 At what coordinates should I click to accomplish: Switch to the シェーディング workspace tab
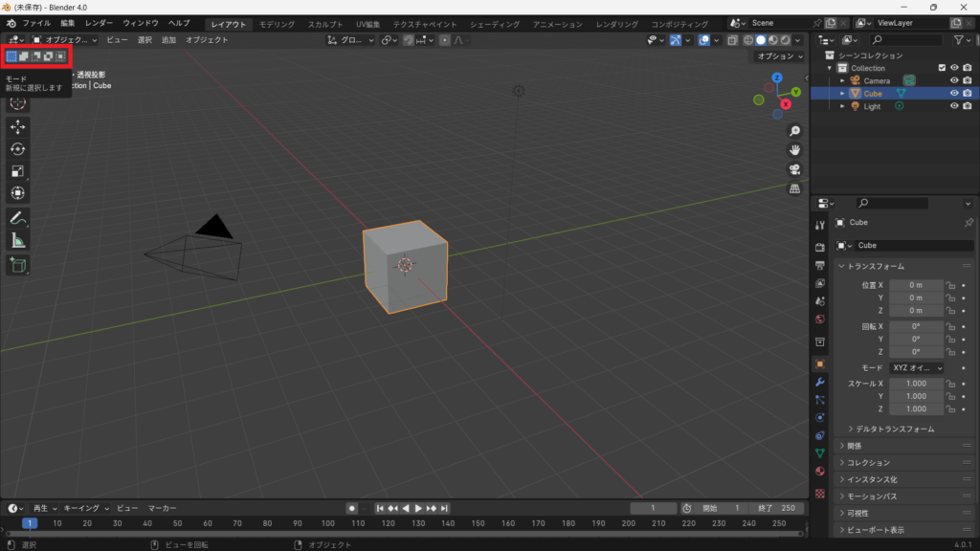click(x=495, y=24)
